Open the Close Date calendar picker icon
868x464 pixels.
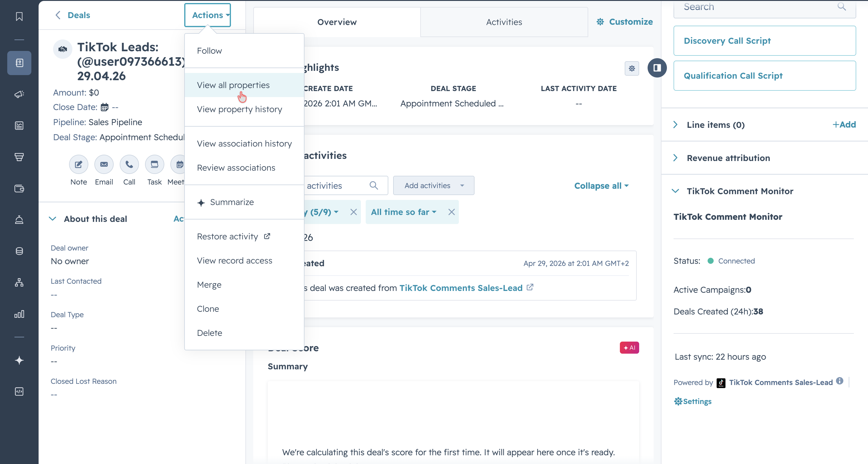pos(105,107)
